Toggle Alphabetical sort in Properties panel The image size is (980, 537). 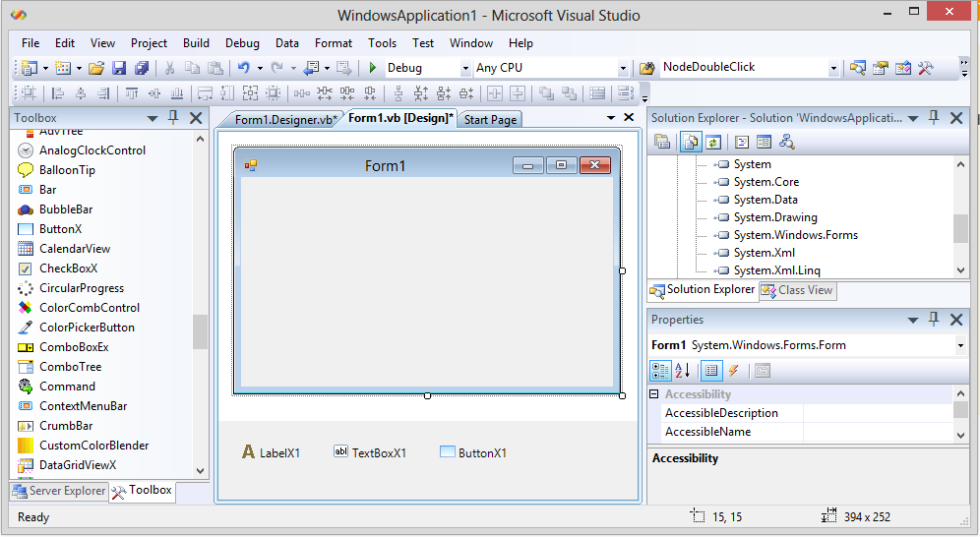(683, 371)
